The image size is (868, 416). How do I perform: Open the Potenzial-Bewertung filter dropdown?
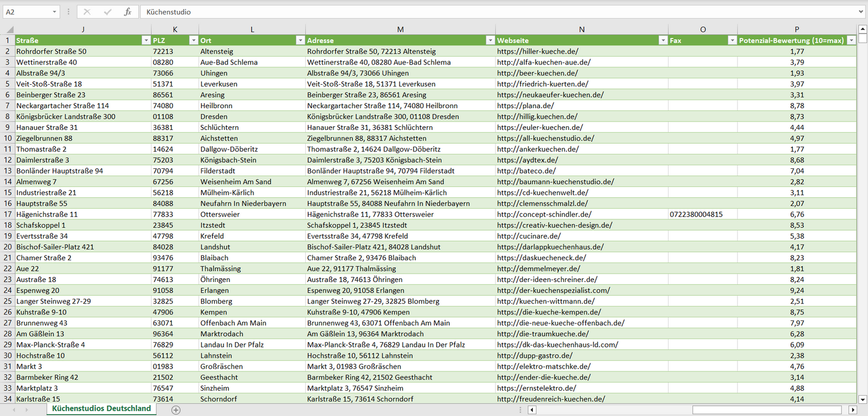851,40
